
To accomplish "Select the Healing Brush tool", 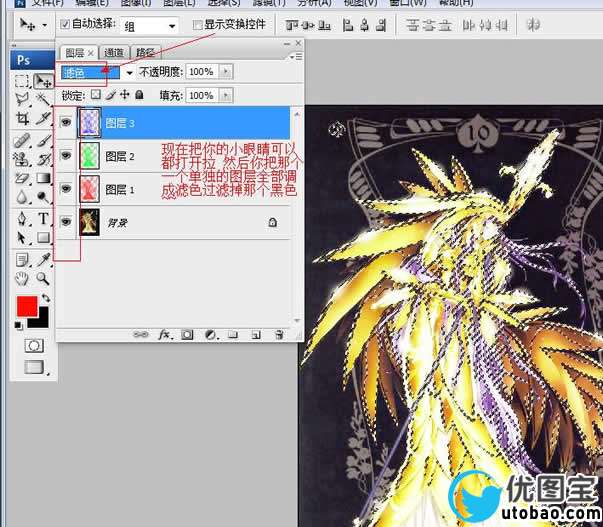I will 22,141.
